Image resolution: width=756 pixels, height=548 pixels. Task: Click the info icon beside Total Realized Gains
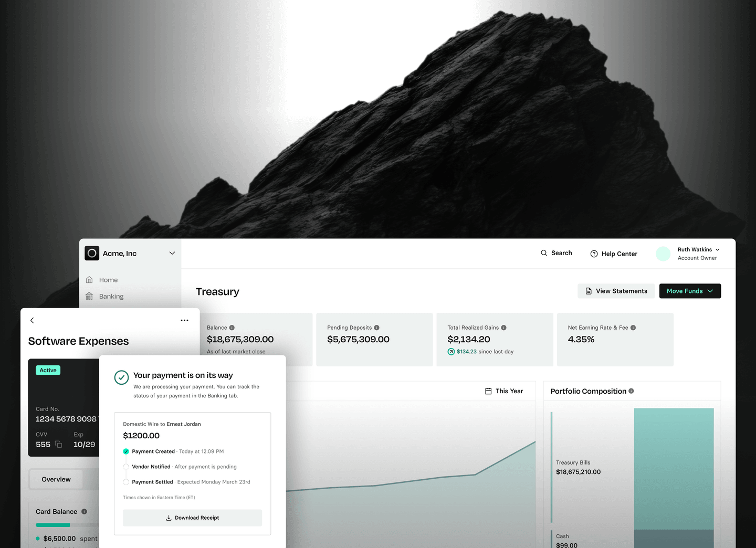click(504, 327)
